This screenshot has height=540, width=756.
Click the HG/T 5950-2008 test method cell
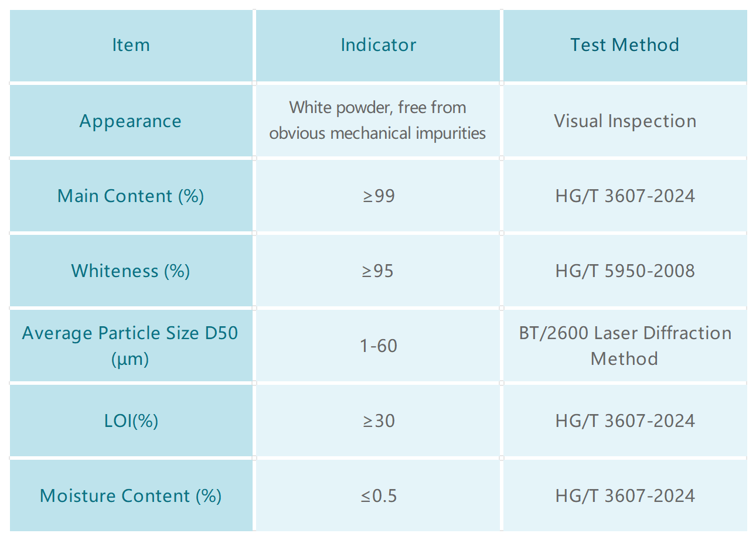tap(625, 271)
